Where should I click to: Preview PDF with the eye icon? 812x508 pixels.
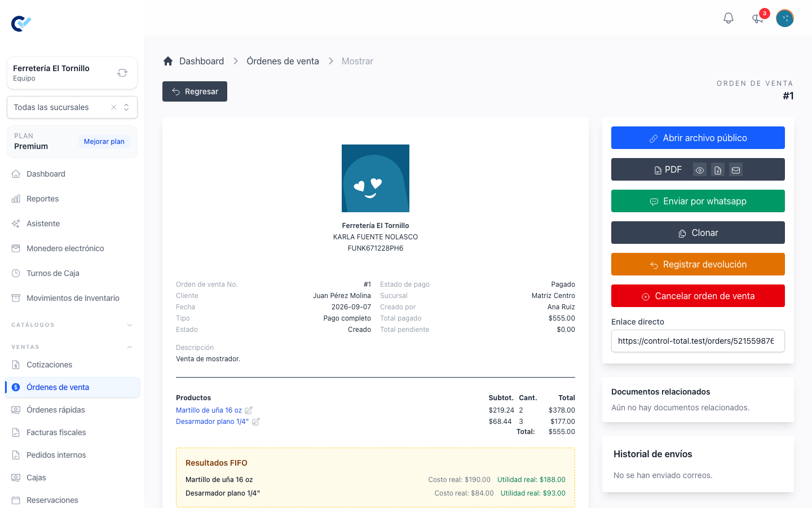(700, 170)
